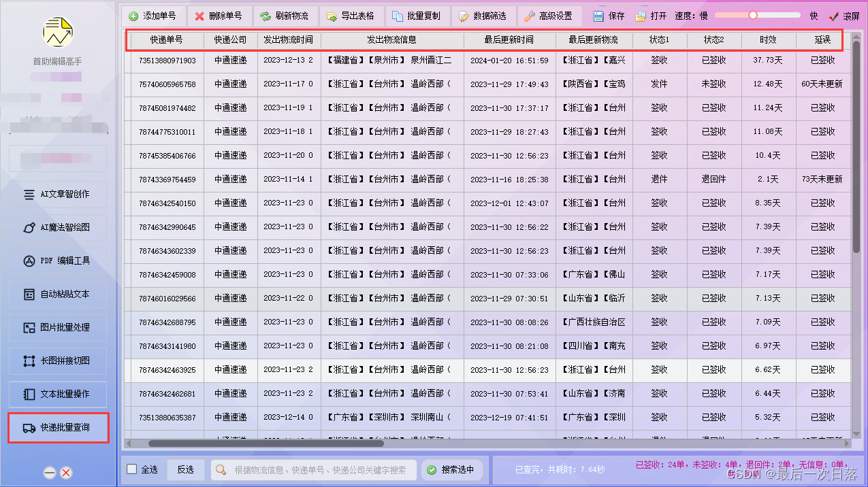The width and height of the screenshot is (868, 487).
Task: Sort by the 时效 column header
Action: pyautogui.click(x=768, y=40)
